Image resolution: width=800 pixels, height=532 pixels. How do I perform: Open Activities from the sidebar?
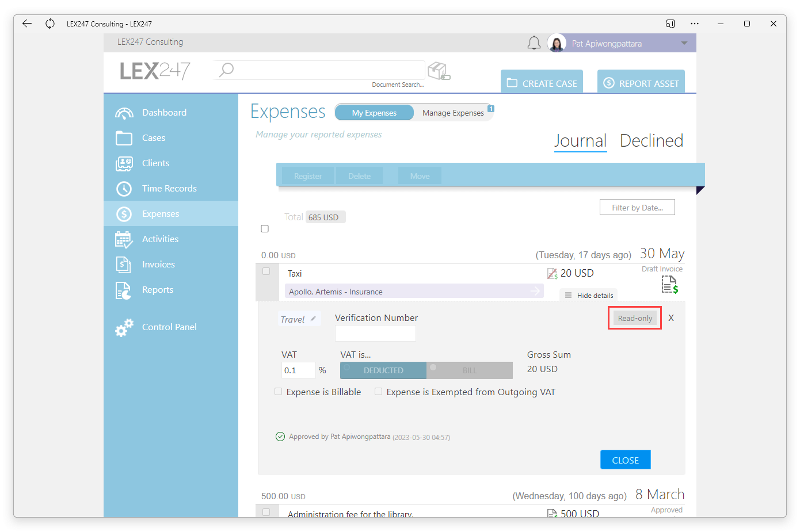(171, 239)
